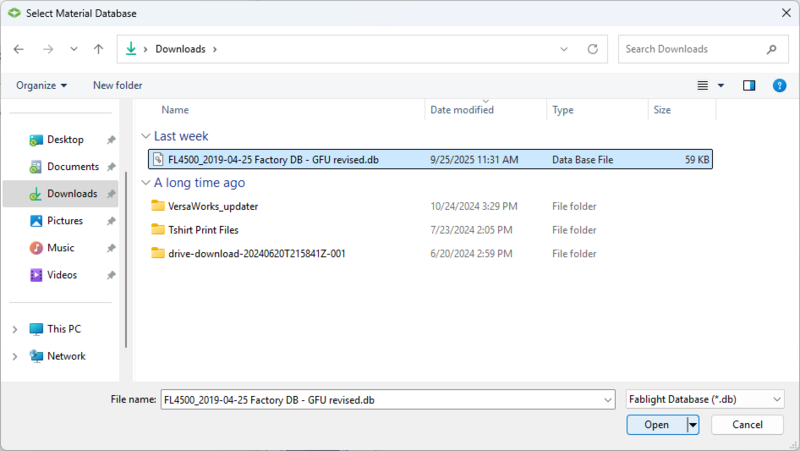Image resolution: width=800 pixels, height=451 pixels.
Task: Click the Cancel button
Action: [746, 425]
